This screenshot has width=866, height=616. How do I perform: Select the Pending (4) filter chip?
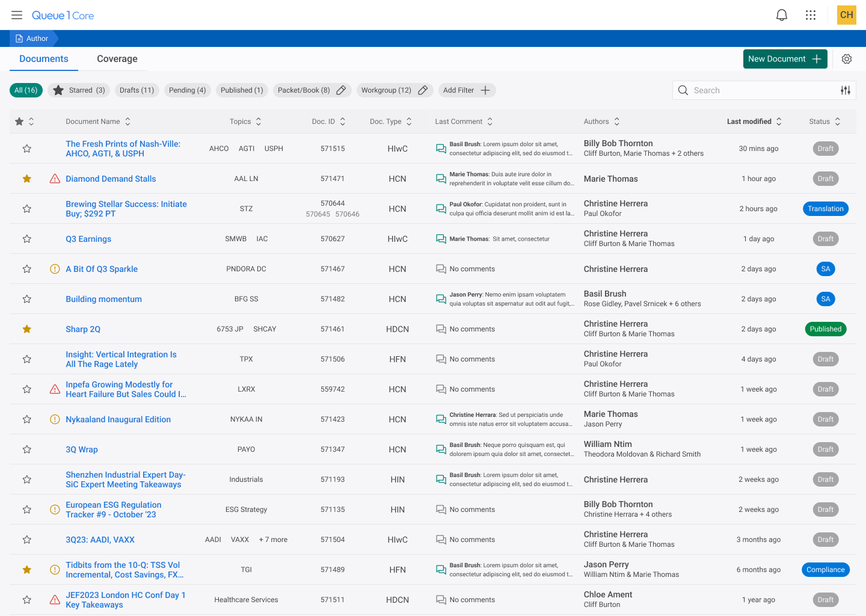(188, 90)
